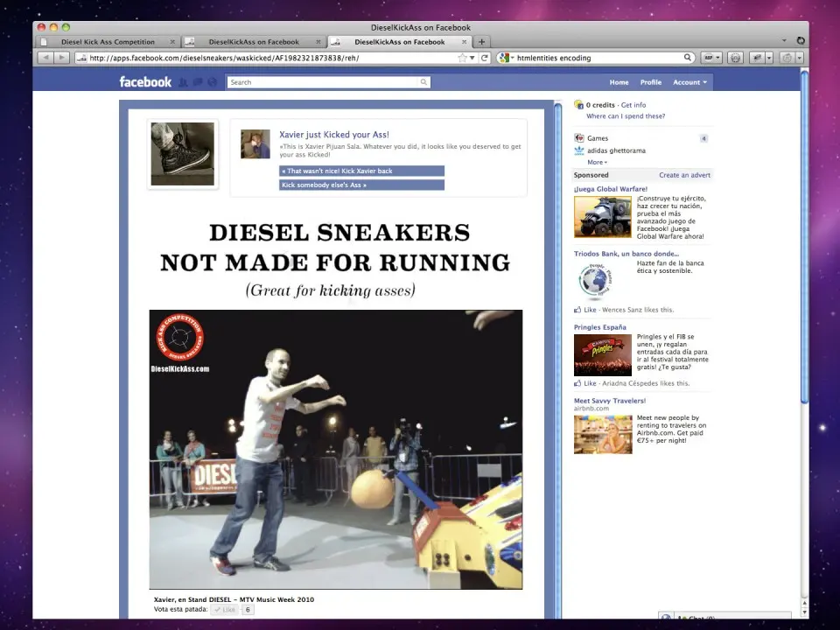This screenshot has height=630, width=840.
Task: Click the Facebook page's blue vertical scrollbar thumb
Action: point(804,235)
